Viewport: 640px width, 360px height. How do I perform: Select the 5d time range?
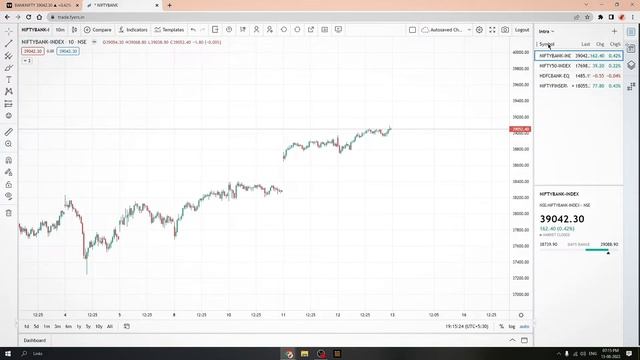tap(36, 327)
